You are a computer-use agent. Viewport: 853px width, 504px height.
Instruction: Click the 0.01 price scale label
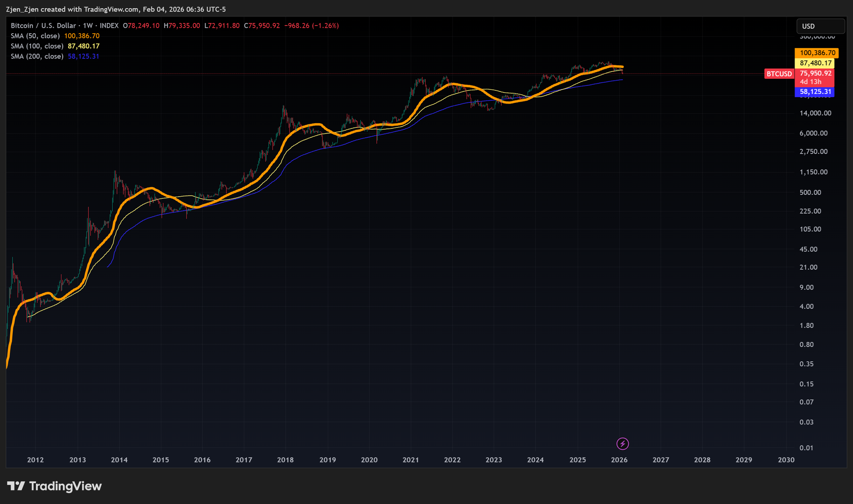806,448
